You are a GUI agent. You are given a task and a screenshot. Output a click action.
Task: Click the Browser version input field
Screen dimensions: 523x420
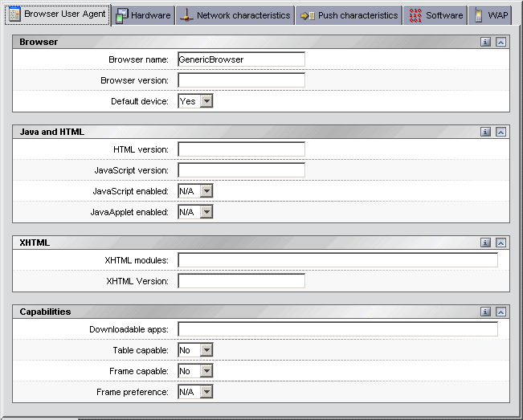pyautogui.click(x=242, y=80)
